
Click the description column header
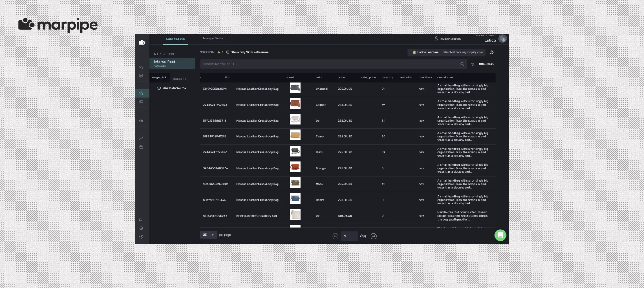(x=445, y=77)
